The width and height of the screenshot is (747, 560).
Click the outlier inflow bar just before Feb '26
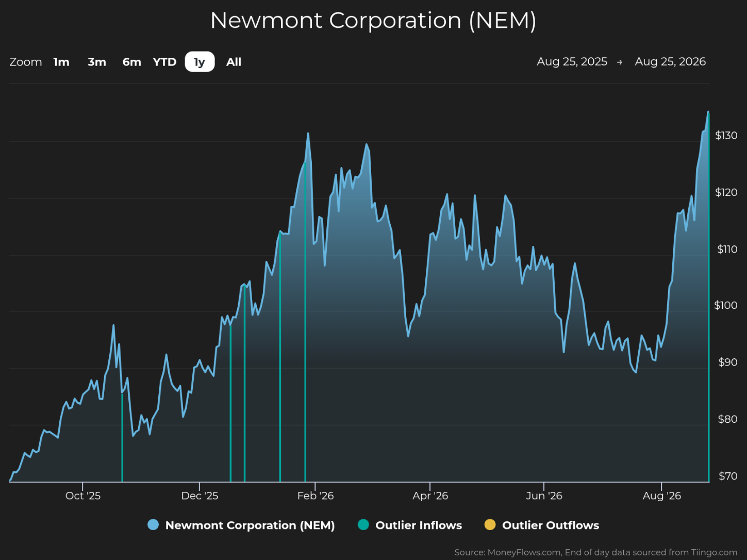pos(305,322)
